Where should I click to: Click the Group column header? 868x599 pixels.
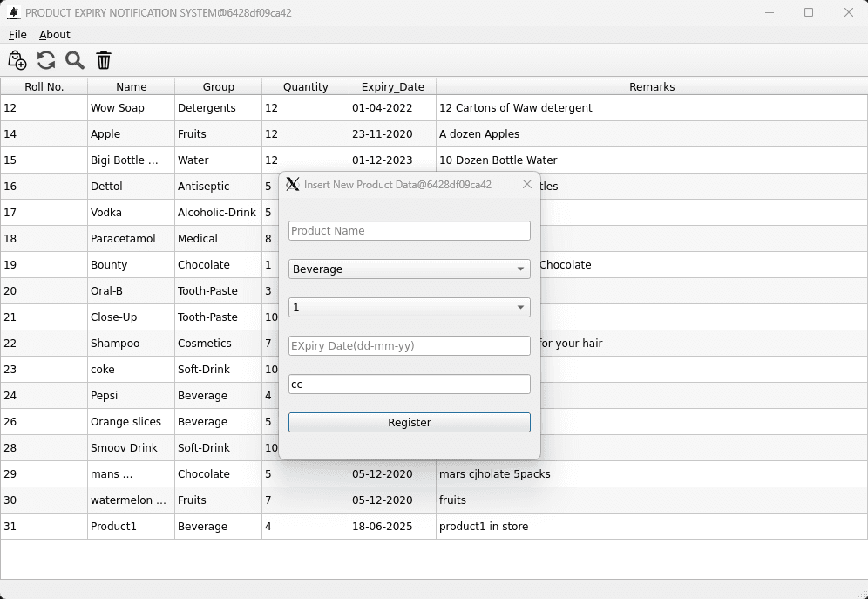218,87
